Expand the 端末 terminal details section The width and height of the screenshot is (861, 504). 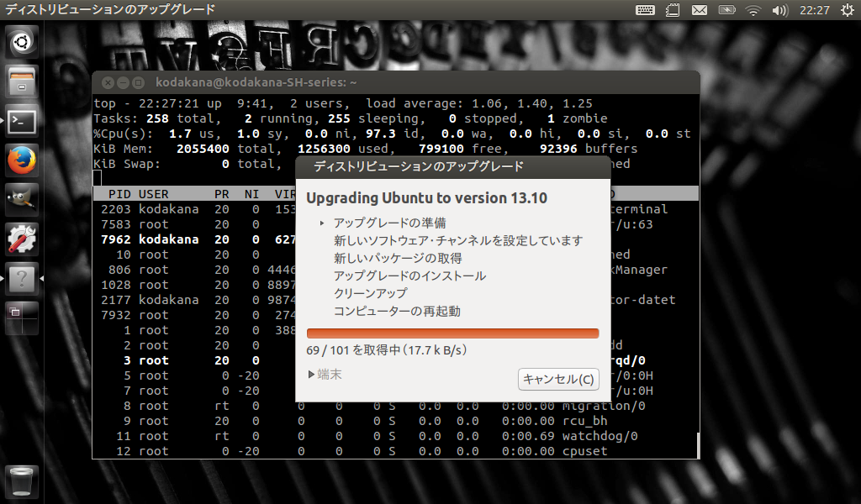325,374
